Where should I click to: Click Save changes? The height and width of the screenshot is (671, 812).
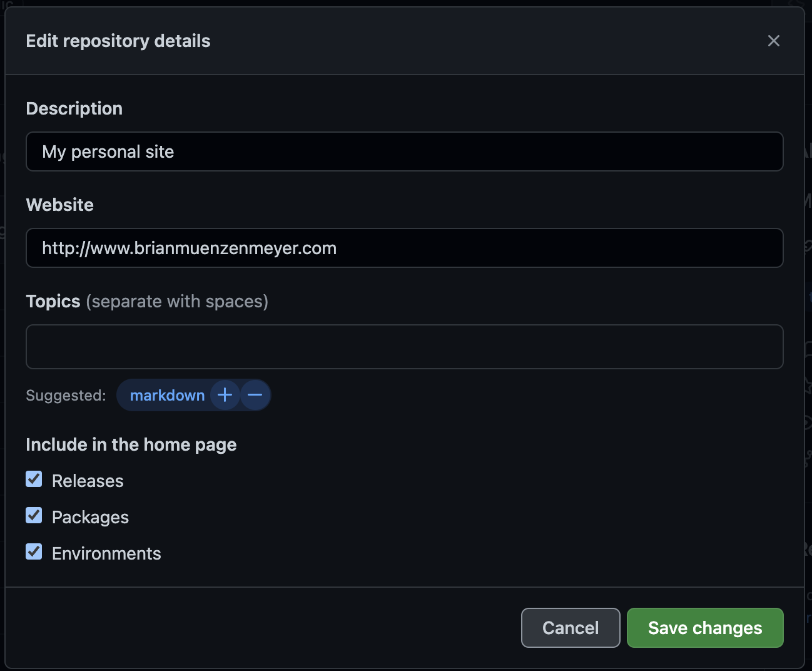[x=704, y=627]
